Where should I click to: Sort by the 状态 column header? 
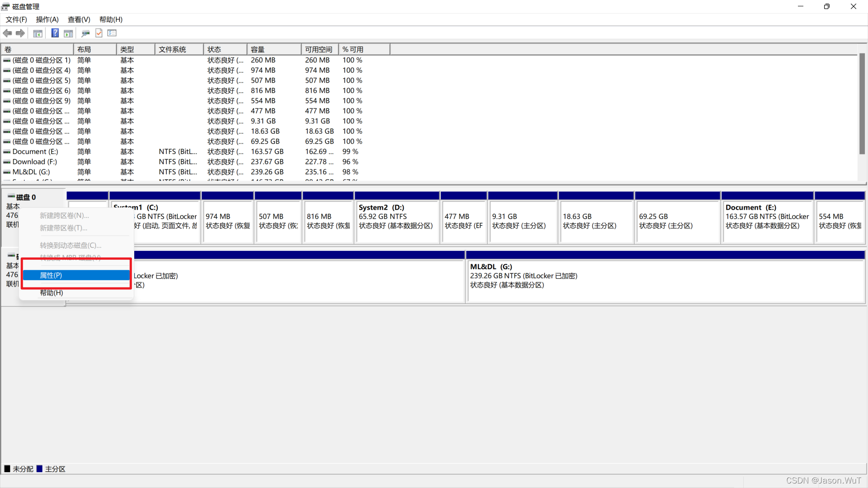pyautogui.click(x=225, y=49)
